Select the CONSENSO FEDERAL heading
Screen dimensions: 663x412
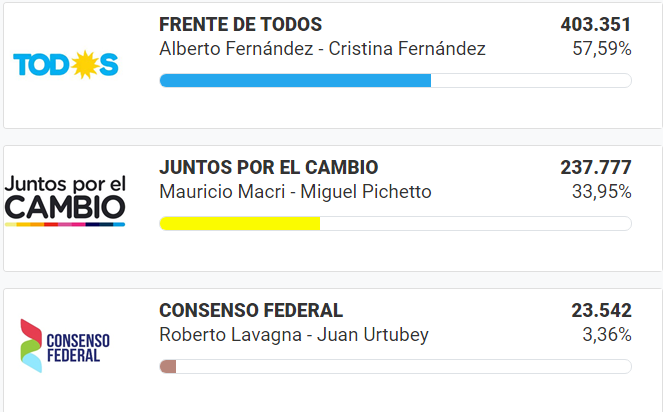click(x=251, y=310)
